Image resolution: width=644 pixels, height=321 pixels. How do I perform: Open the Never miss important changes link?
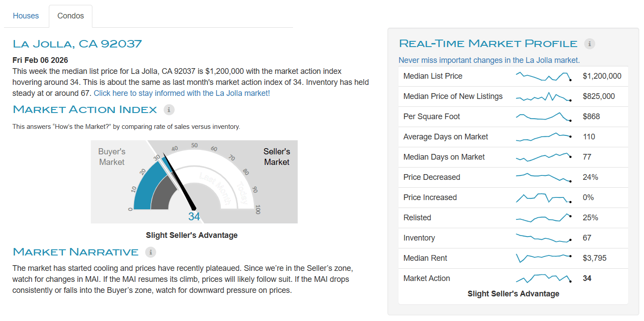[x=489, y=60]
